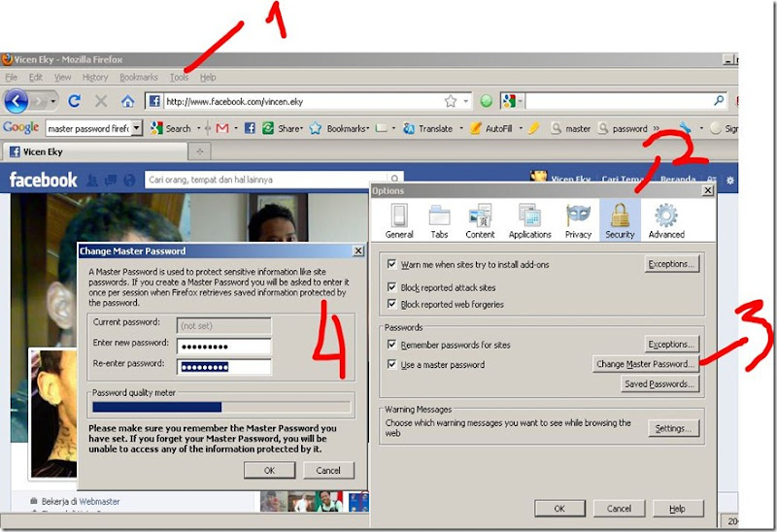This screenshot has height=532, width=777.
Task: Click the Stop loading X icon
Action: click(101, 102)
